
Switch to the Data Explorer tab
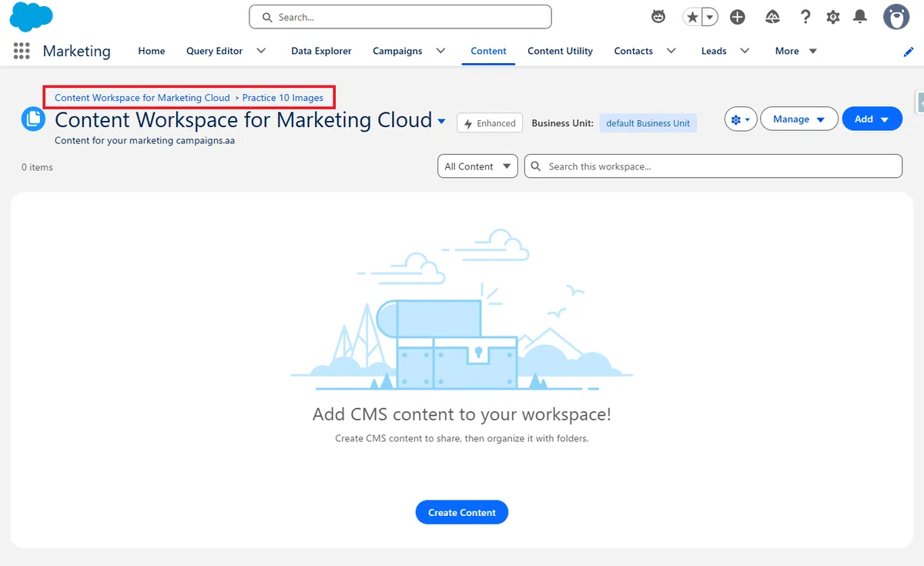[x=321, y=51]
